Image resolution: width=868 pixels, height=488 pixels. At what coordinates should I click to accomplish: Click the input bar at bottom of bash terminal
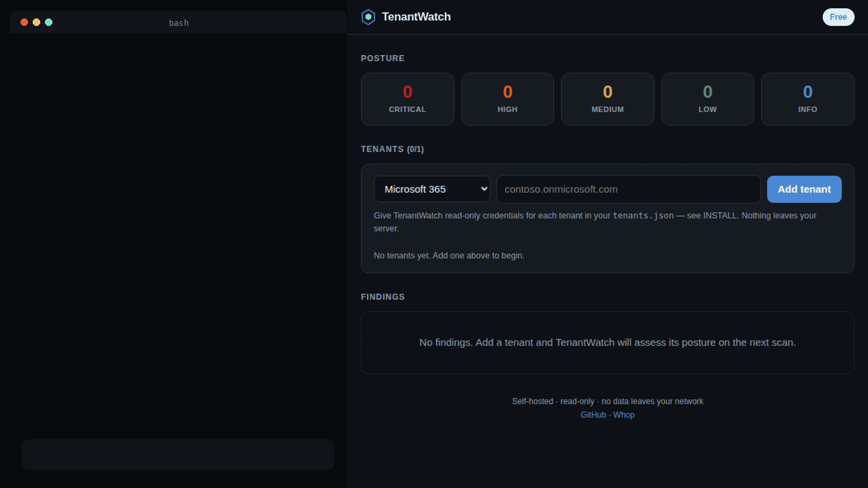[x=178, y=454]
